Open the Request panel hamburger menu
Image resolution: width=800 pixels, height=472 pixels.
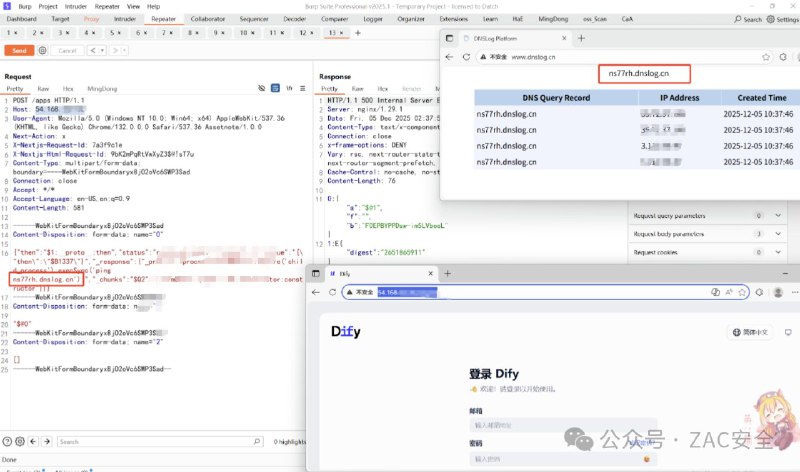pyautogui.click(x=303, y=88)
